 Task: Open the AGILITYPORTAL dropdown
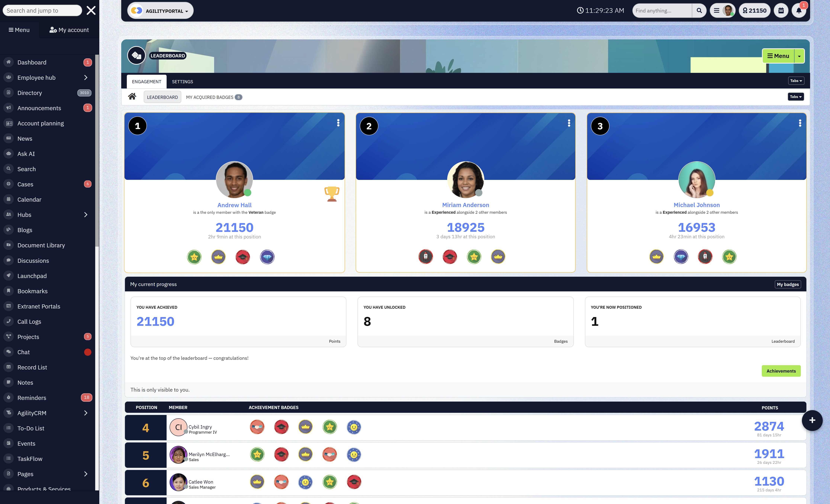tap(160, 11)
